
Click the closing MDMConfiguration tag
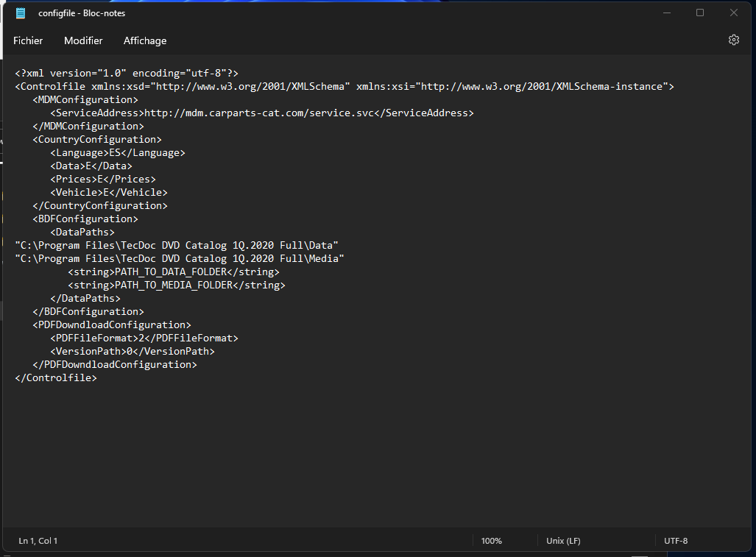[88, 127]
